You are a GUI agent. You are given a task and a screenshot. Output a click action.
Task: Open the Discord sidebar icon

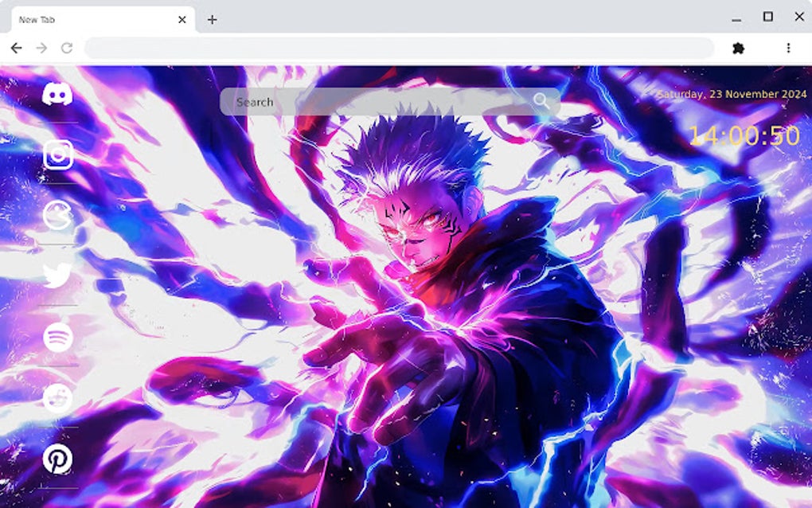coord(56,94)
